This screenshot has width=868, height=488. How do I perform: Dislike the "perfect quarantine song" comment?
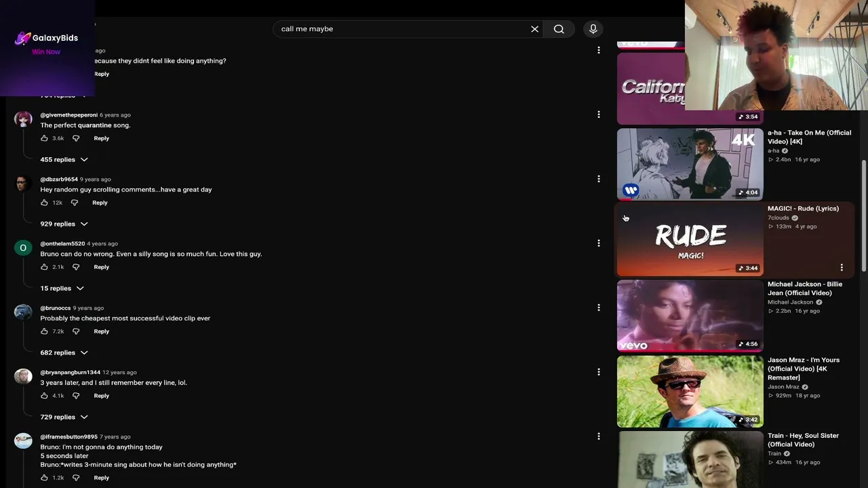click(76, 138)
